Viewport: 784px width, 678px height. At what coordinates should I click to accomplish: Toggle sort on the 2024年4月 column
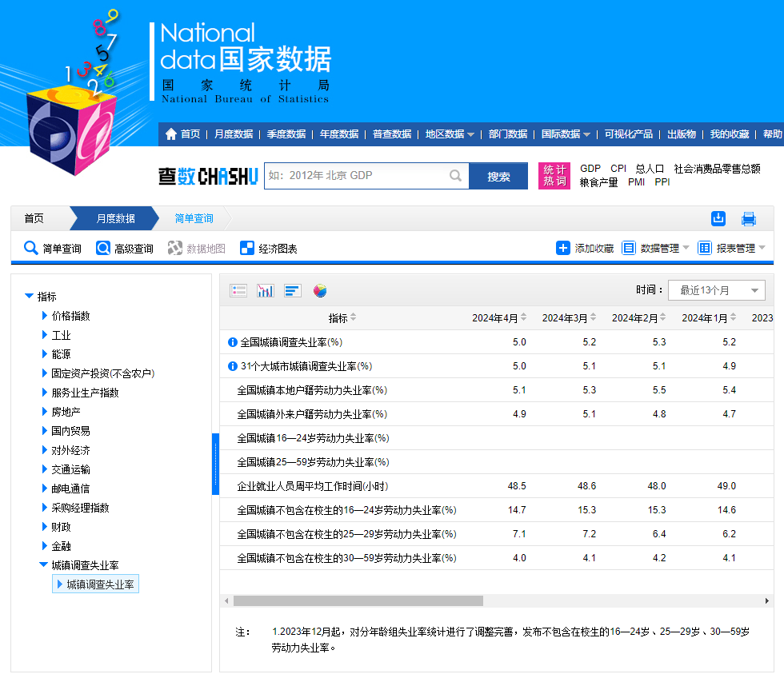click(525, 318)
